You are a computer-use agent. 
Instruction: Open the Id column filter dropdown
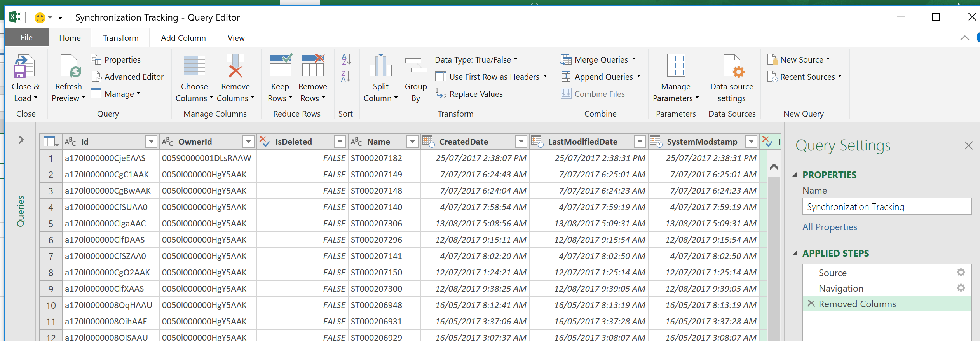[151, 142]
